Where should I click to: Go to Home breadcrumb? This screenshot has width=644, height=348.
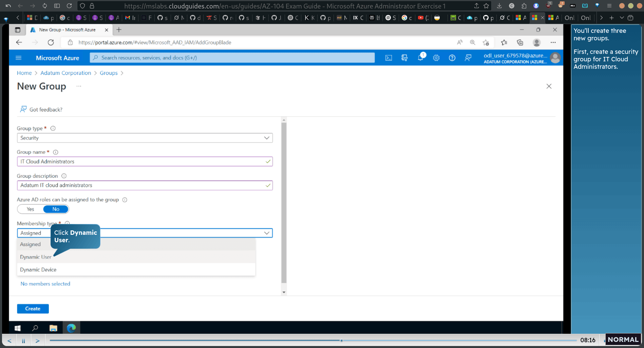point(24,73)
